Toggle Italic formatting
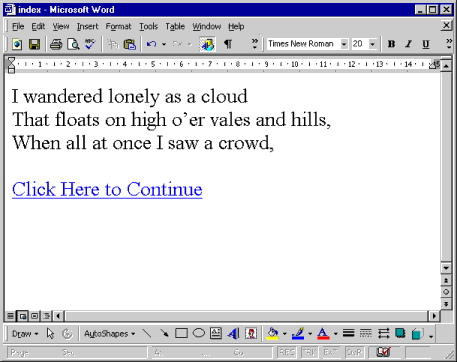This screenshot has height=362, width=457. [x=409, y=44]
